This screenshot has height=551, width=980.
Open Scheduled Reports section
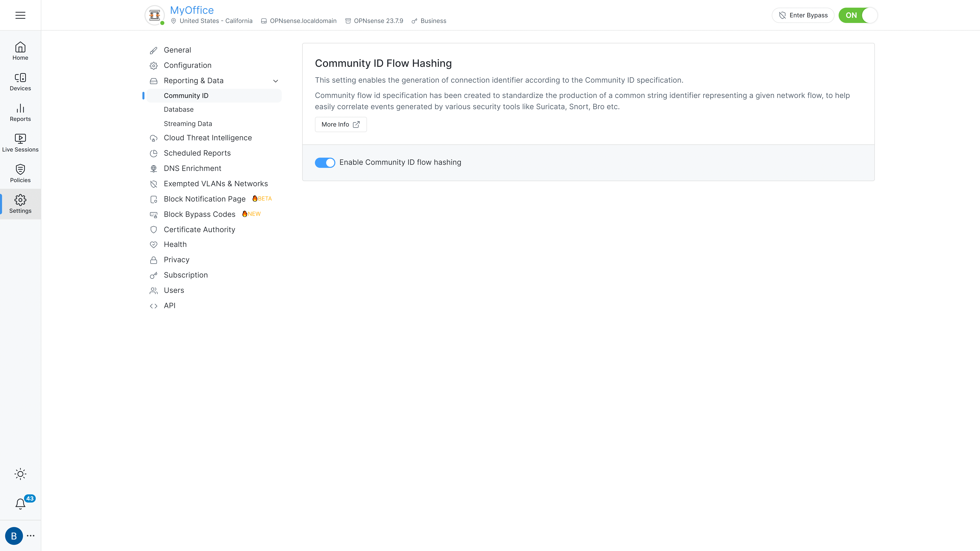tap(197, 153)
